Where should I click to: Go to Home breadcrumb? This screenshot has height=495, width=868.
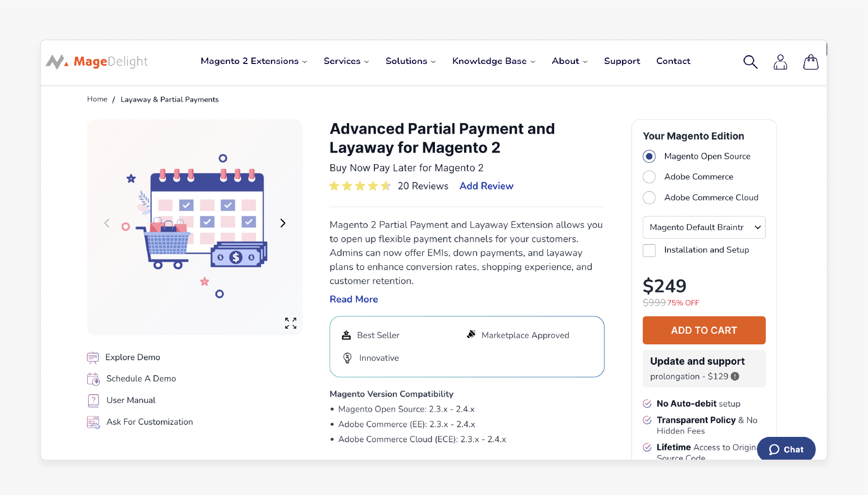[x=97, y=99]
